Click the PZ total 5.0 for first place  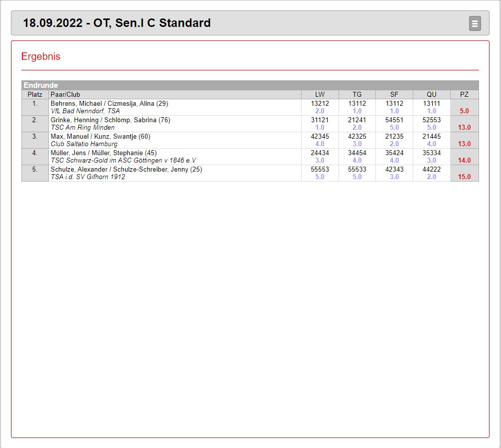[464, 111]
